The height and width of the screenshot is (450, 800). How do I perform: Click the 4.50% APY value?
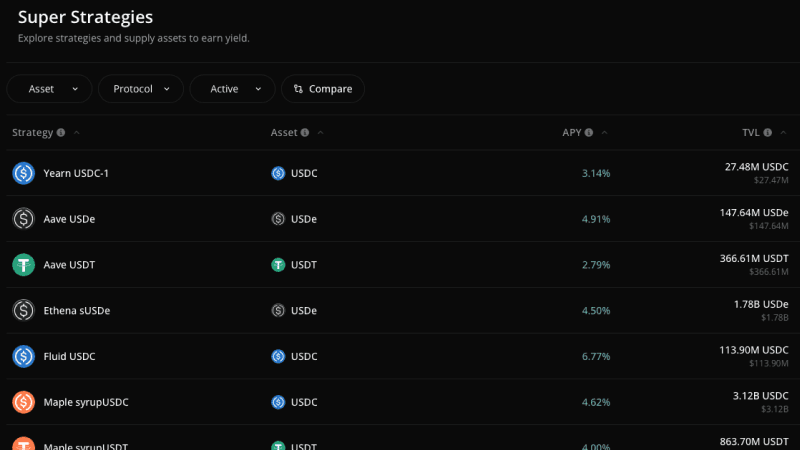tap(596, 311)
